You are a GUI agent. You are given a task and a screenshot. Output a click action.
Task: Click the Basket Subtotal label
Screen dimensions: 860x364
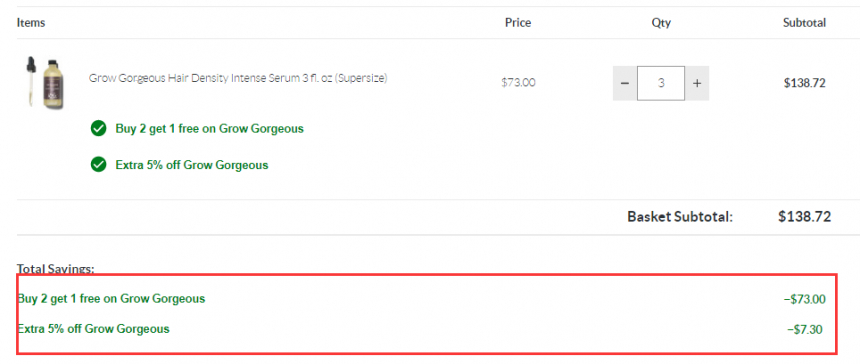point(680,217)
